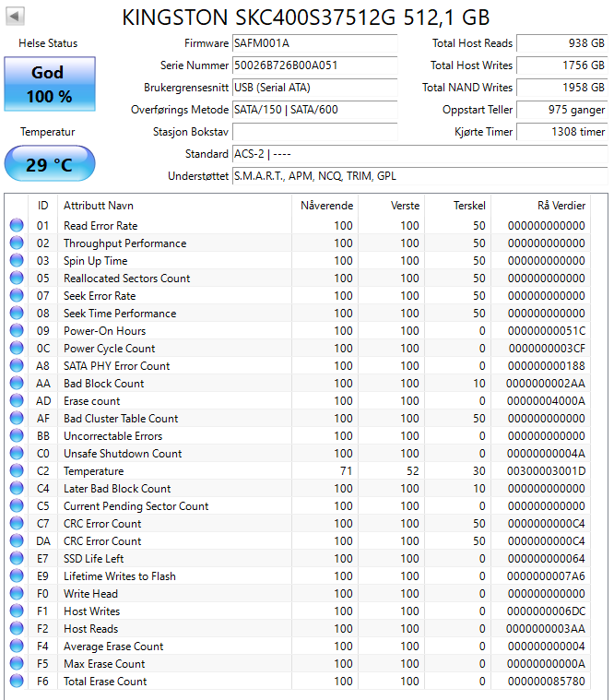Image resolution: width=614 pixels, height=700 pixels.
Task: Click the status orb for SATA PHY Error Count
Action: point(17,365)
